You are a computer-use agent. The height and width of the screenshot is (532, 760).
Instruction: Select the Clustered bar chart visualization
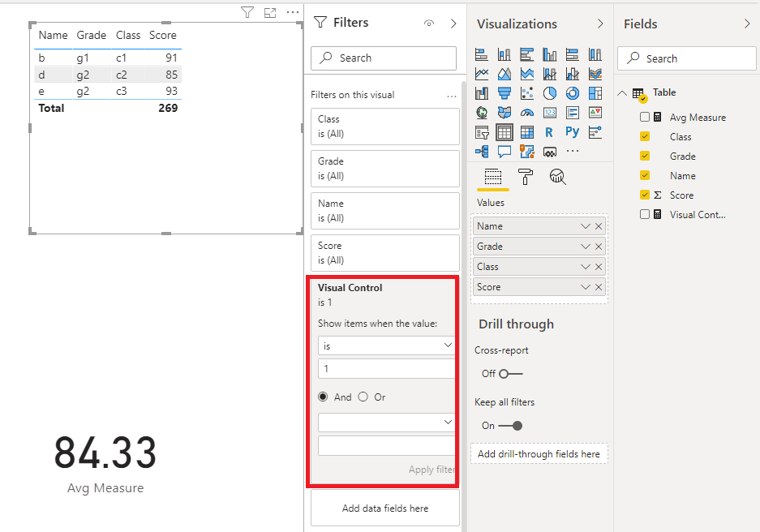point(527,55)
